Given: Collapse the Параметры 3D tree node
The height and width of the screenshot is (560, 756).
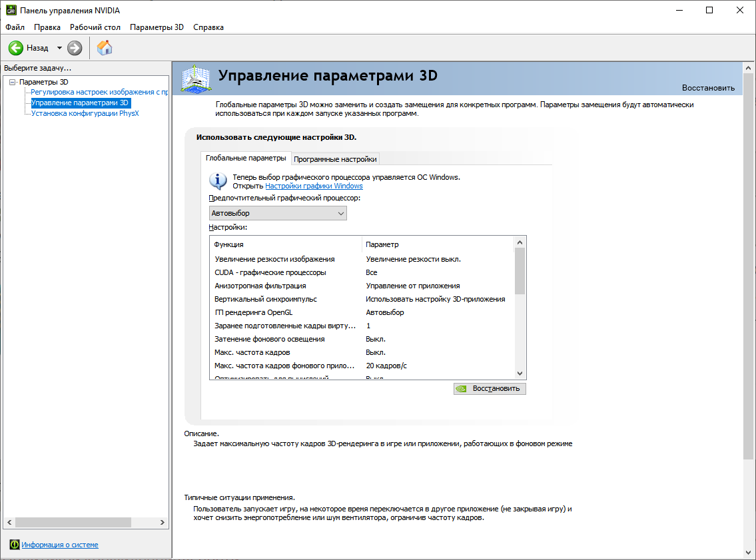Looking at the screenshot, I should tap(12, 82).
